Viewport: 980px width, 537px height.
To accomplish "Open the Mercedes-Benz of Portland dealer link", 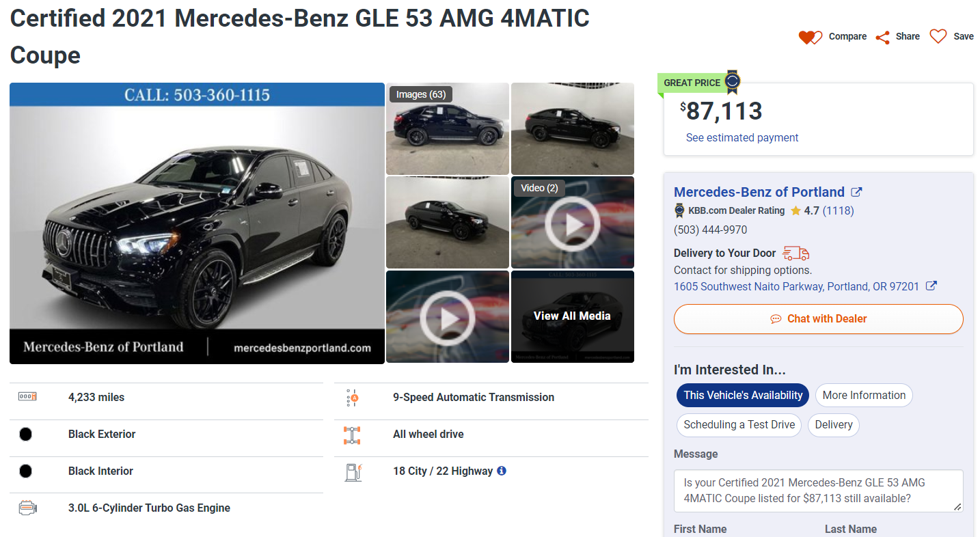I will [x=759, y=192].
